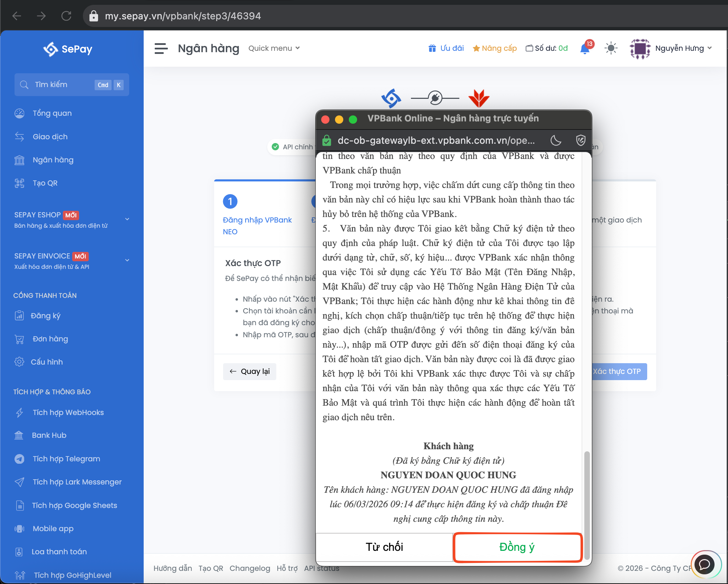Screen dimensions: 728x584
Task: Click the browser reload icon
Action: (x=66, y=16)
